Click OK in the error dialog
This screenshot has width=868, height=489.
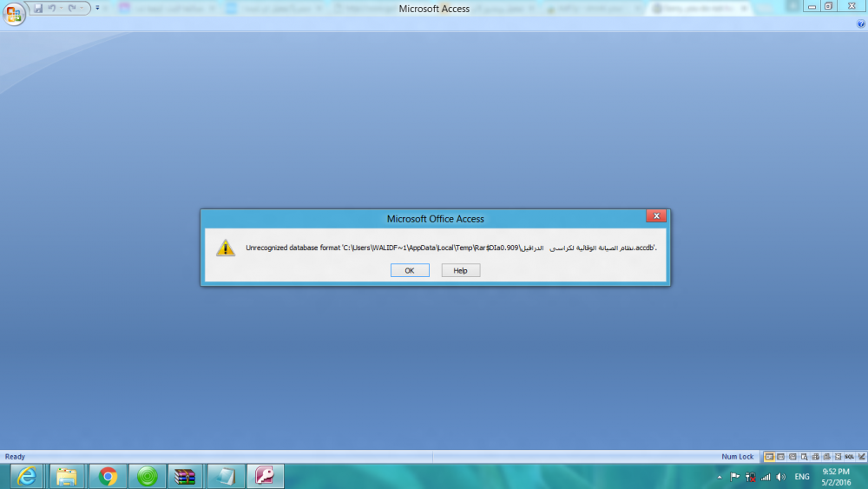click(410, 270)
